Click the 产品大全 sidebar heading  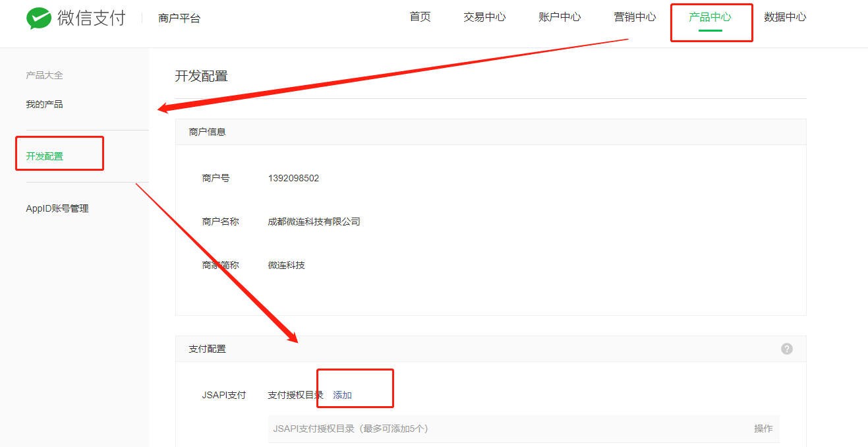click(45, 75)
